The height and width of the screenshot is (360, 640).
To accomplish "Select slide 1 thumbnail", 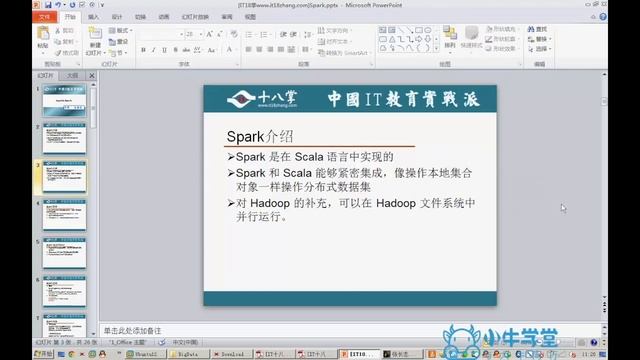I will coord(64,100).
